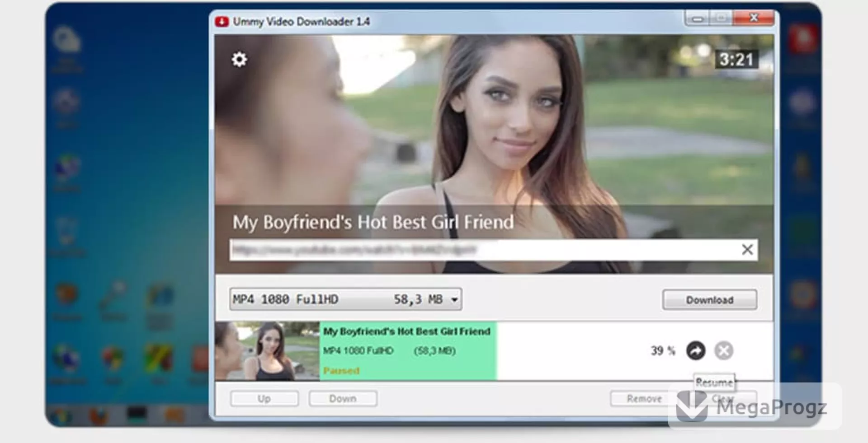The image size is (868, 443).
Task: Click the green download progress bar
Action: click(408, 351)
